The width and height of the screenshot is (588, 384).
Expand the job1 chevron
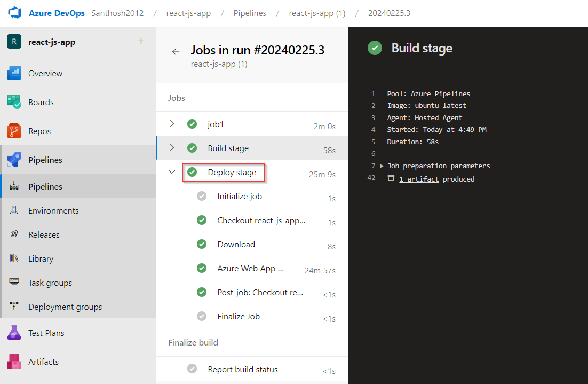click(172, 123)
